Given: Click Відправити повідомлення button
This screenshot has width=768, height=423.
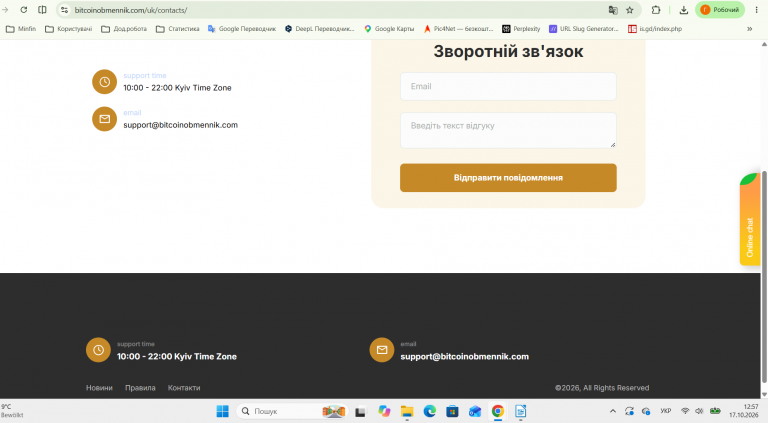Looking at the screenshot, I should tap(508, 178).
